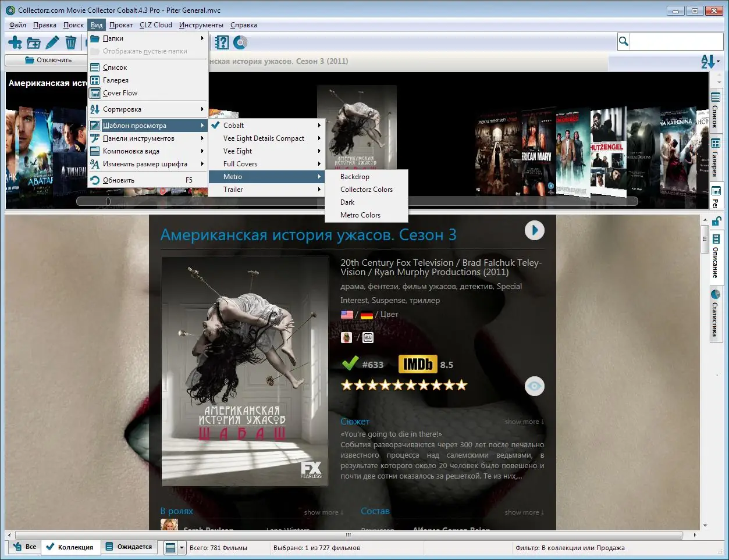Open the Галерея vertical side tab

[x=716, y=159]
